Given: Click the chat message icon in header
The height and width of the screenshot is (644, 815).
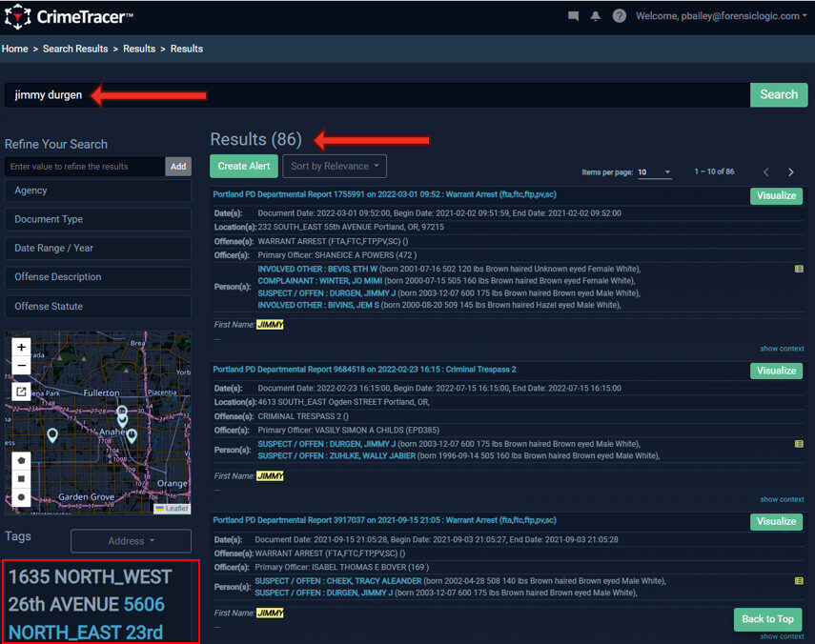Looking at the screenshot, I should point(573,16).
